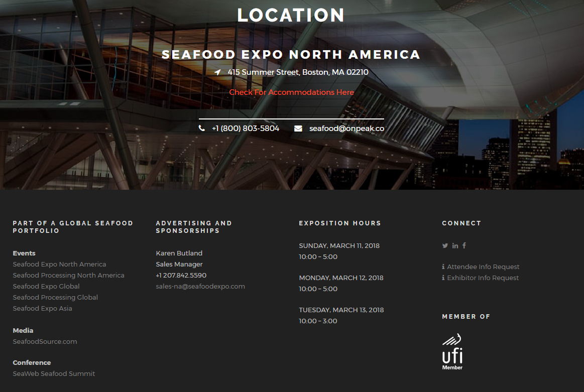This screenshot has height=392, width=584.
Task: Click Sunday, March 11, 2018 date
Action: 339,246
